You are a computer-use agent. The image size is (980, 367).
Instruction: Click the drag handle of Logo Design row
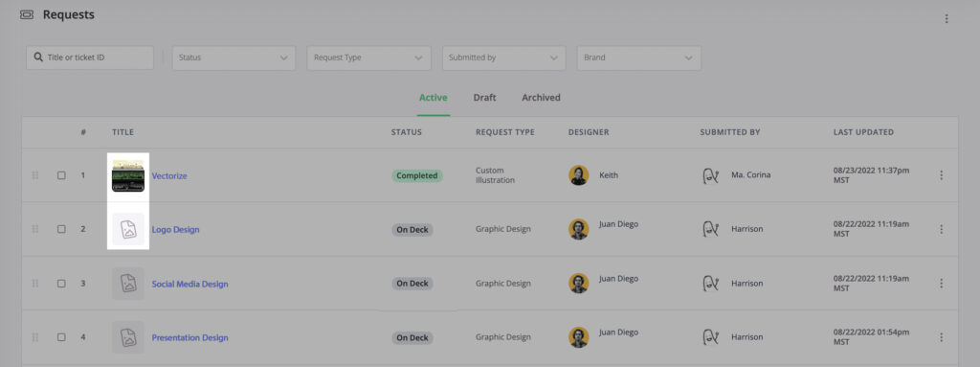[35, 229]
